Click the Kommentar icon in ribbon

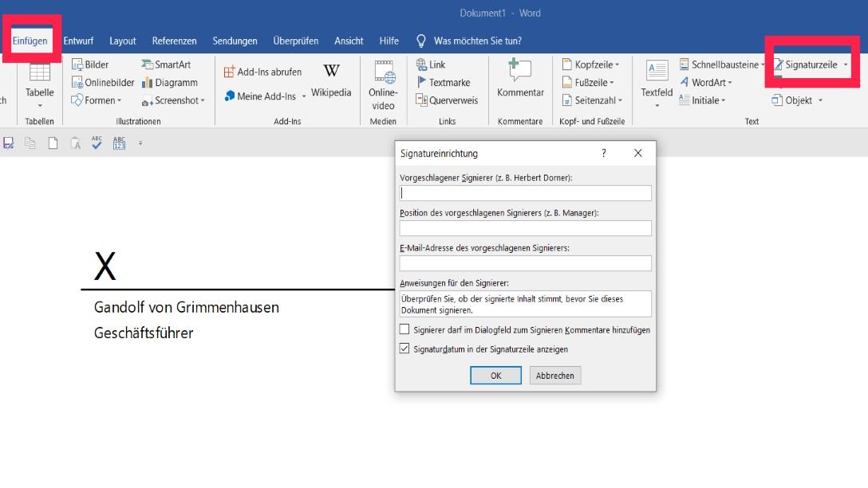coord(520,72)
